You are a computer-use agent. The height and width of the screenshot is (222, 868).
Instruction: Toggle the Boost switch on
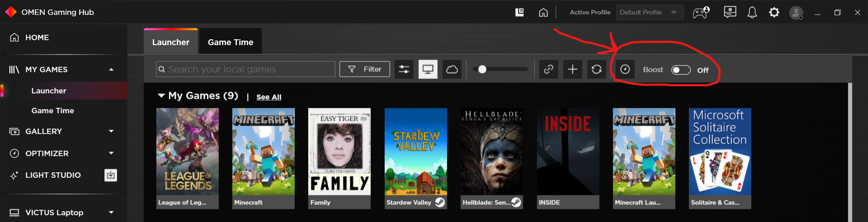680,70
